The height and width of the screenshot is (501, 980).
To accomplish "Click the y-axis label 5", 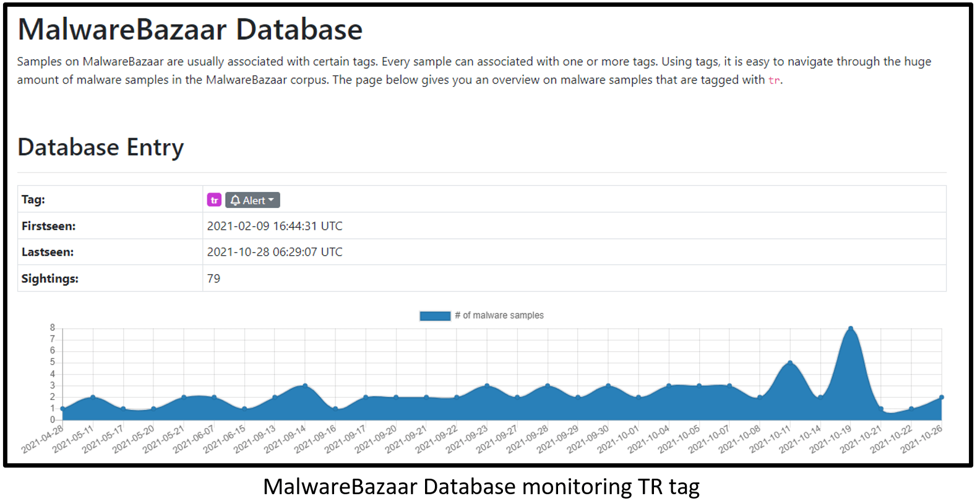I will pyautogui.click(x=53, y=362).
